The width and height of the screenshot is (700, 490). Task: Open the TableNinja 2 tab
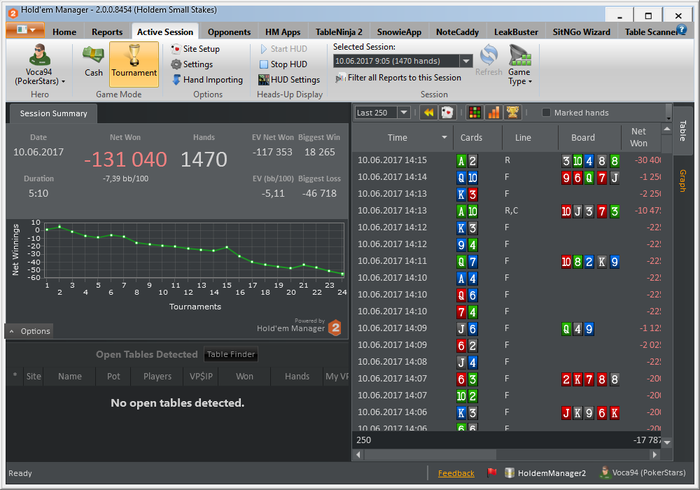pyautogui.click(x=339, y=32)
